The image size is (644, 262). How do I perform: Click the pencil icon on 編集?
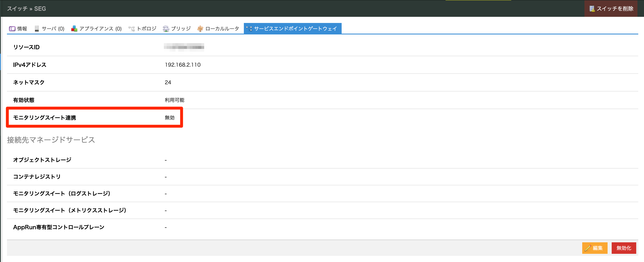[x=588, y=248]
